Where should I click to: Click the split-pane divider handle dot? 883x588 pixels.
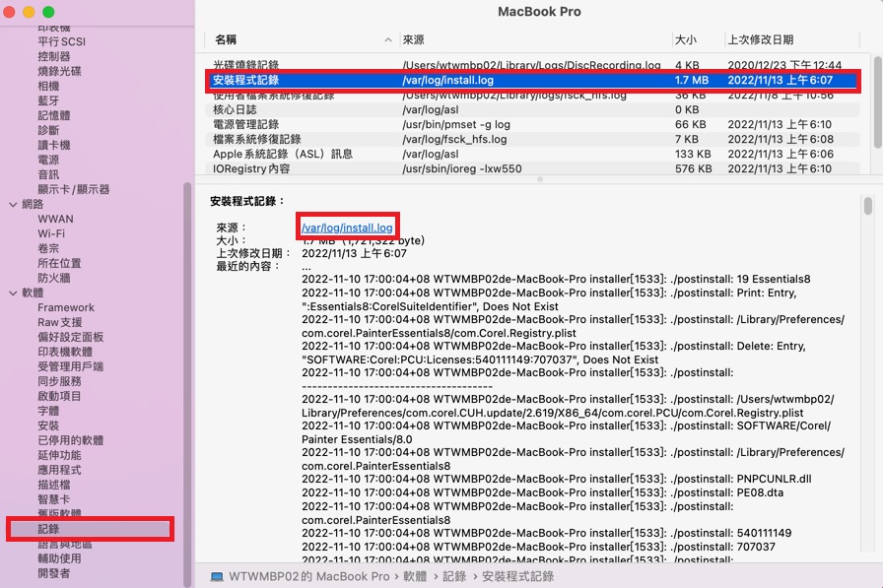pos(539,179)
